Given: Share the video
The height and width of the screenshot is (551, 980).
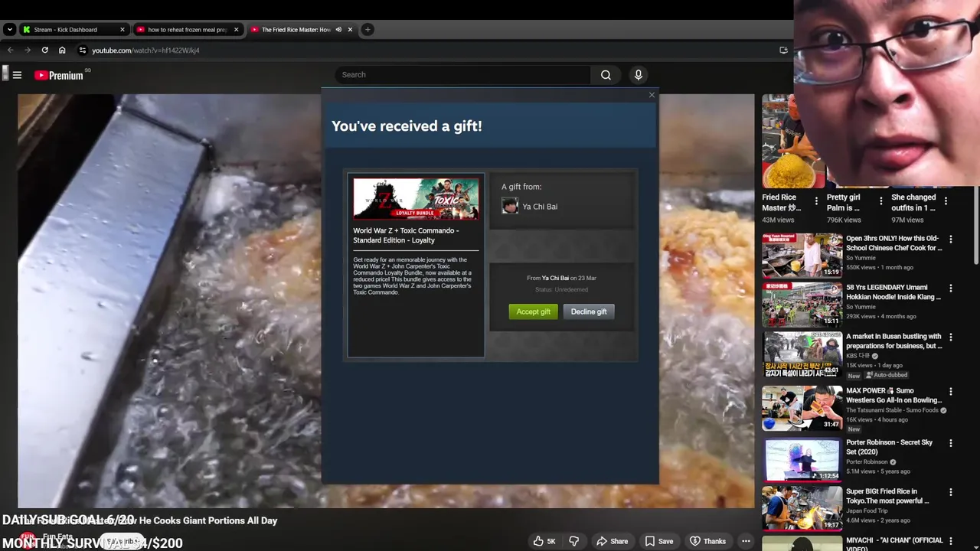Looking at the screenshot, I should (x=612, y=541).
